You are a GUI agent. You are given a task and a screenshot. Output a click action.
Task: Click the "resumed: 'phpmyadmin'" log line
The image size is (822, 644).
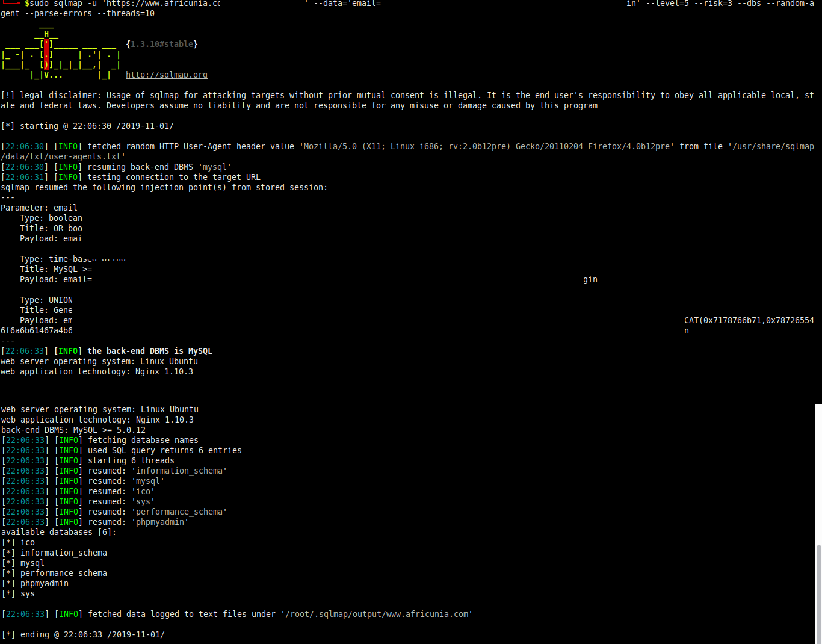[x=95, y=522]
